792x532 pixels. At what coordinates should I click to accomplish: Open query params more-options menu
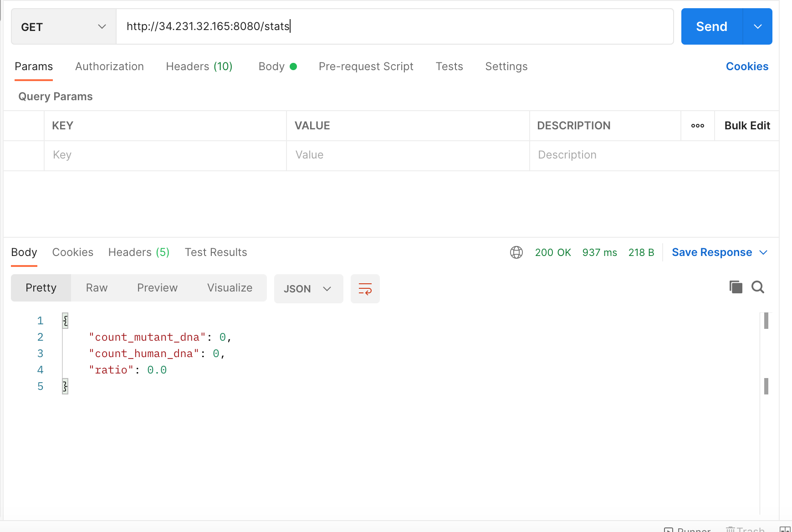pyautogui.click(x=697, y=126)
